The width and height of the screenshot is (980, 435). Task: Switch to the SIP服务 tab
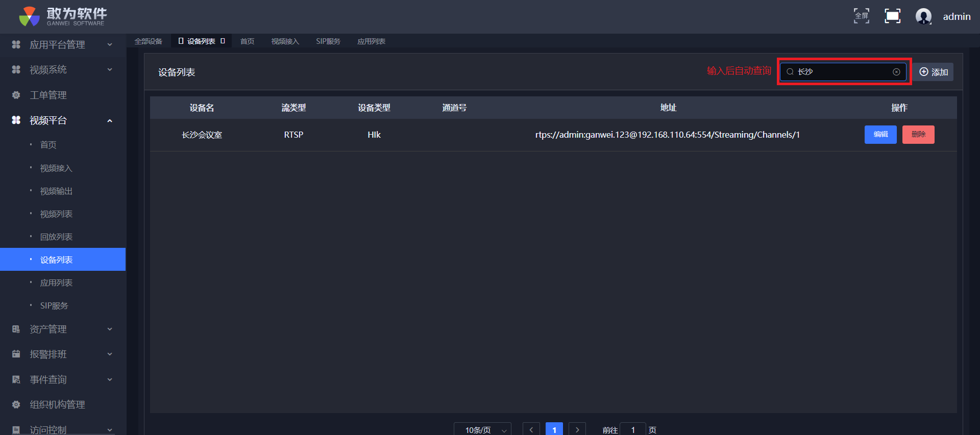pos(328,41)
